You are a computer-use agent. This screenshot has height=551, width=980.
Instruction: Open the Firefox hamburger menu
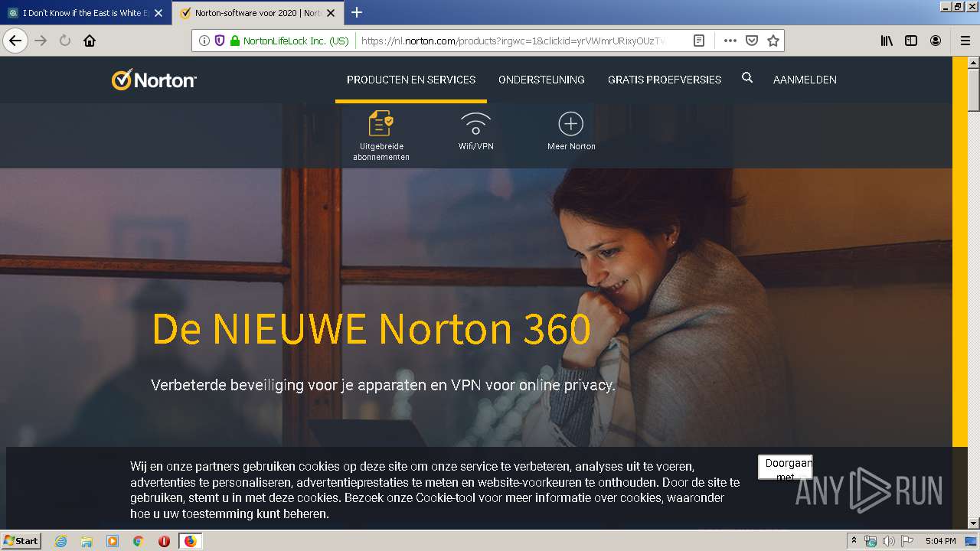(965, 41)
